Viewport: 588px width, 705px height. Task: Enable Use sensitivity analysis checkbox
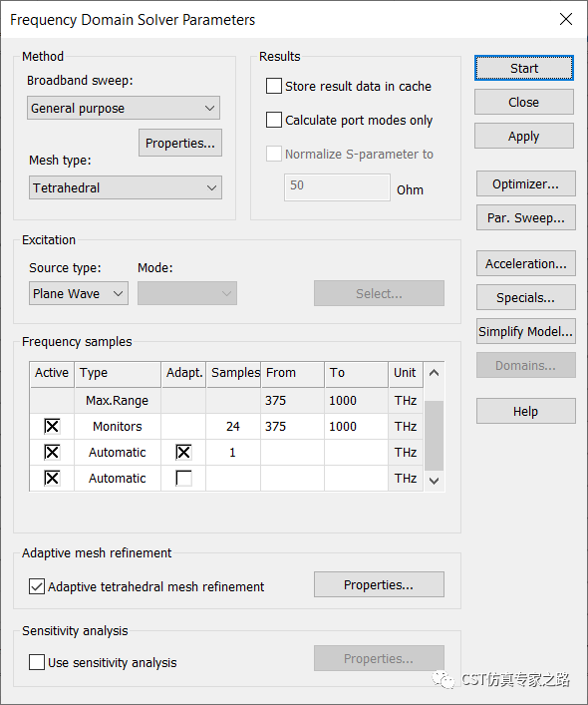point(37,662)
